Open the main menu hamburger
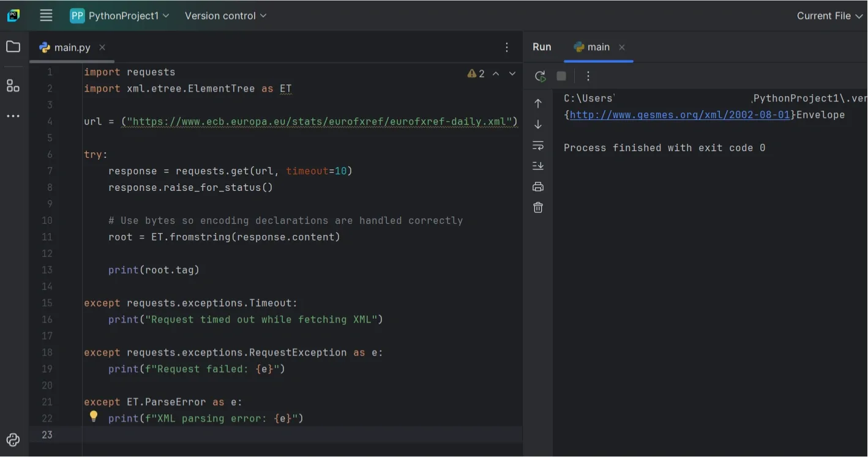Viewport: 868px width, 457px height. [46, 16]
